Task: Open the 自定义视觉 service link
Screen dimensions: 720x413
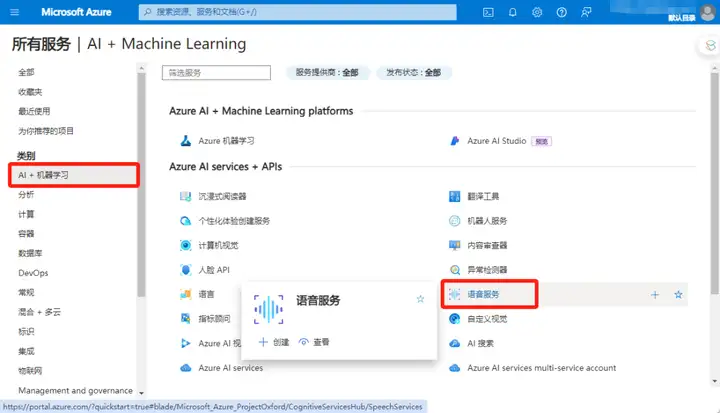Action: (x=487, y=319)
